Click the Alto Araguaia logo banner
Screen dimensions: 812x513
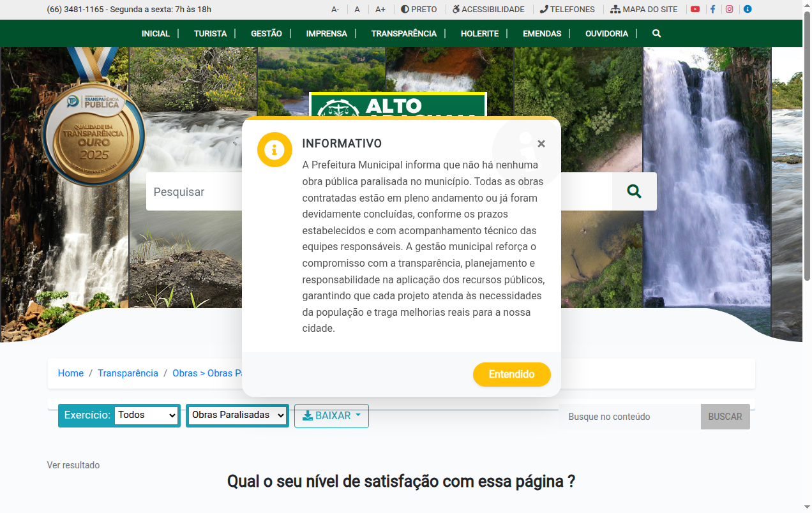(x=398, y=105)
